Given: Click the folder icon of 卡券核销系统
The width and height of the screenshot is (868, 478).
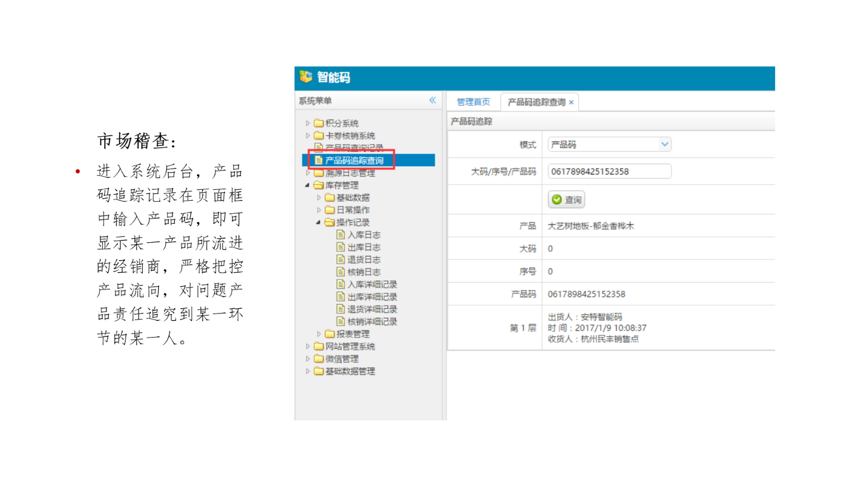Looking at the screenshot, I should [x=319, y=136].
